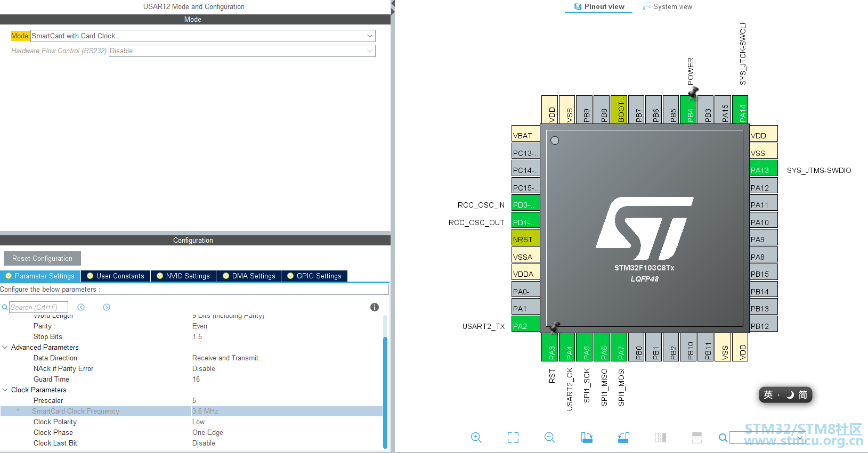The width and height of the screenshot is (868, 453).
Task: Open the Mode dropdown showing SmartCard with Card Clock
Action: pyautogui.click(x=203, y=36)
